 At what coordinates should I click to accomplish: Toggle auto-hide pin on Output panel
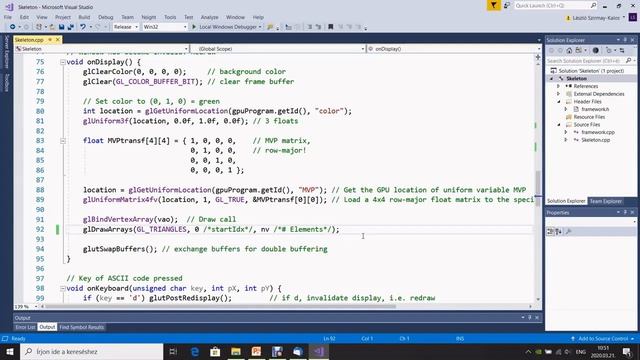tap(529, 317)
